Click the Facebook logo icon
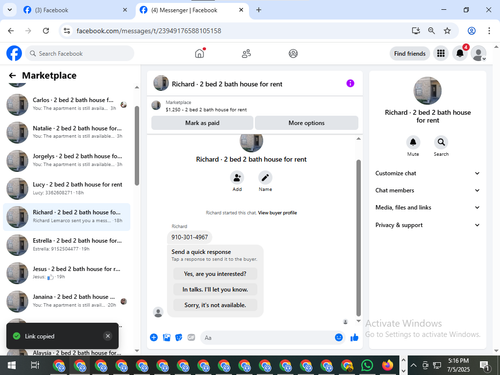This screenshot has height=375, width=500. (14, 53)
